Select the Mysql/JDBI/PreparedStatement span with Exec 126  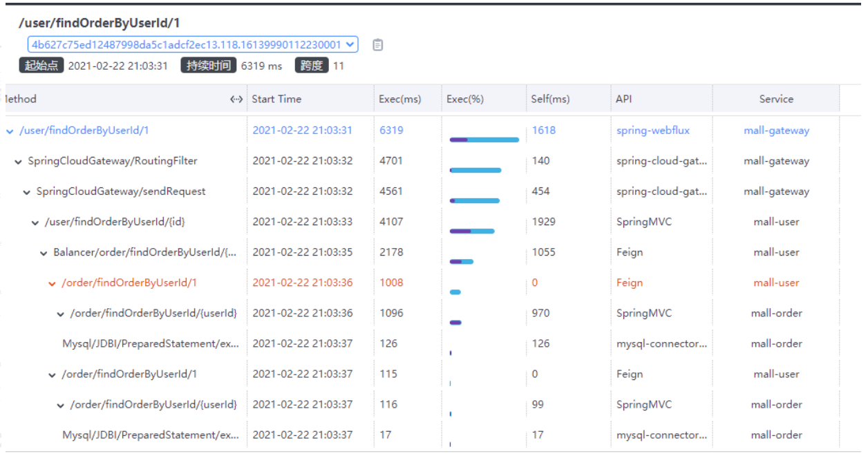[151, 343]
